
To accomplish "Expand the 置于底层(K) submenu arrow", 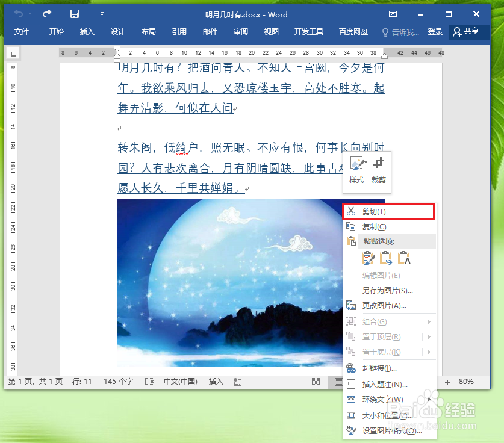I will pos(429,352).
